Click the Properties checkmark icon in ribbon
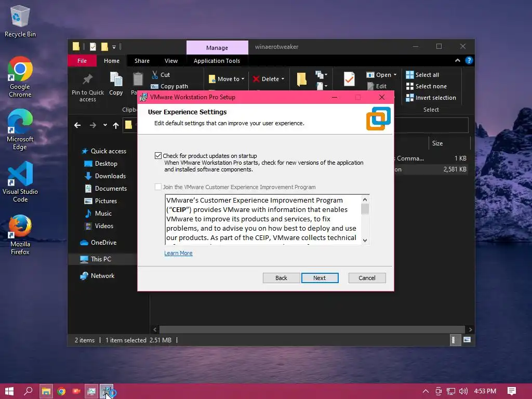 click(349, 79)
